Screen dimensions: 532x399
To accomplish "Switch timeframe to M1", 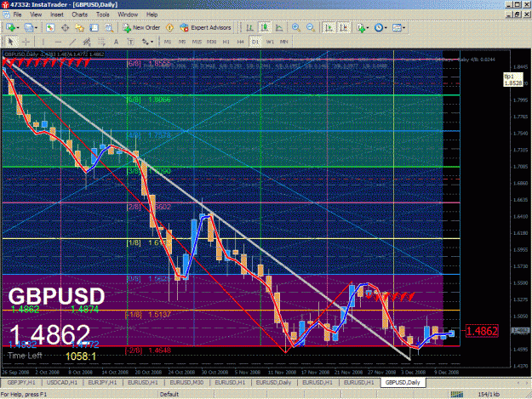I will [x=168, y=42].
